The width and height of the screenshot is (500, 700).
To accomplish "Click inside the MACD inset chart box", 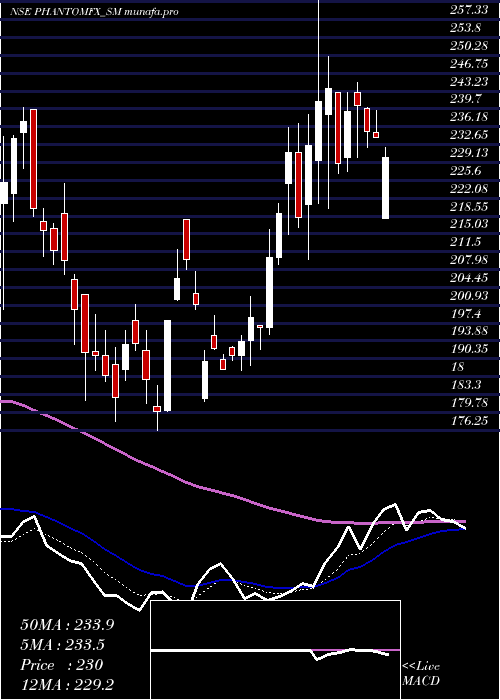I will tap(275, 650).
